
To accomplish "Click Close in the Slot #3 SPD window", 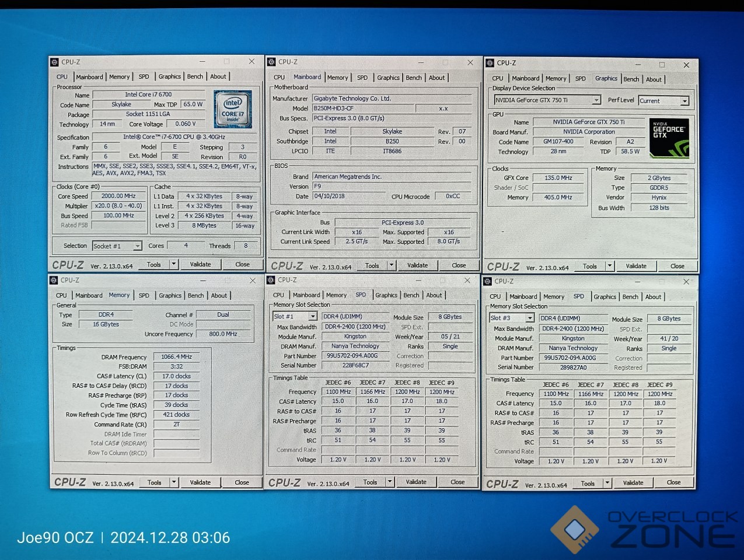I will [x=673, y=482].
